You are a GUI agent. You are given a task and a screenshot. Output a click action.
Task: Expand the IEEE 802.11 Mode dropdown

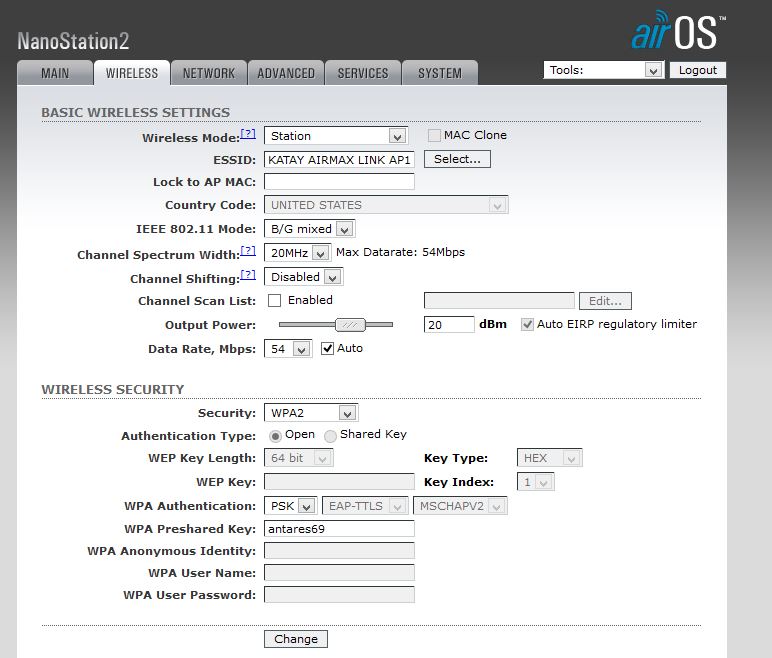coord(310,229)
